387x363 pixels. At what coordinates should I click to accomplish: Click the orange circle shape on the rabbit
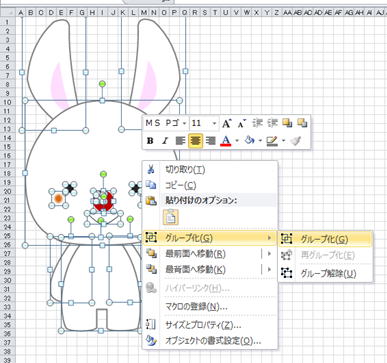58,199
